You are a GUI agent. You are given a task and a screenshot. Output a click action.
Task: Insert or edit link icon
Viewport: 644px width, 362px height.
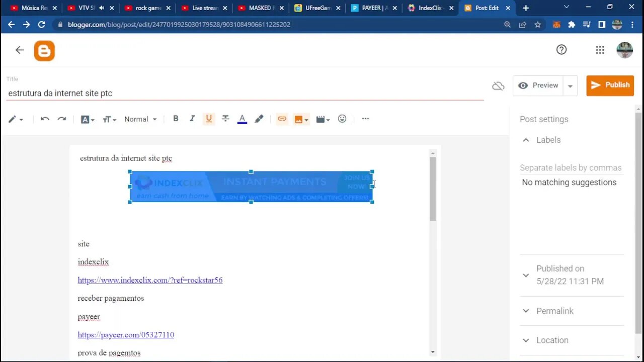282,119
